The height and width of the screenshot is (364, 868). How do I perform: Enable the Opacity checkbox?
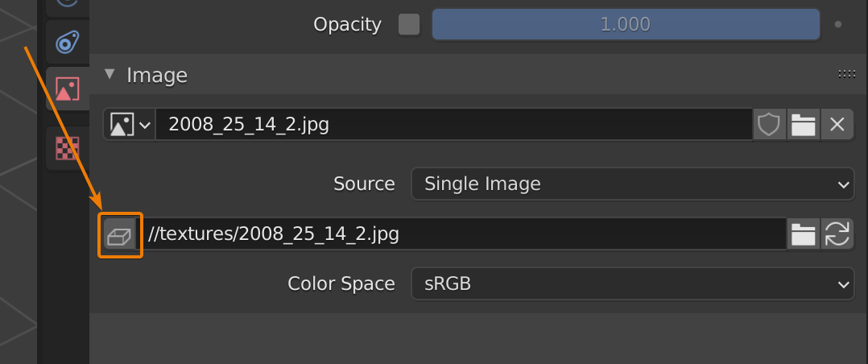pos(409,25)
